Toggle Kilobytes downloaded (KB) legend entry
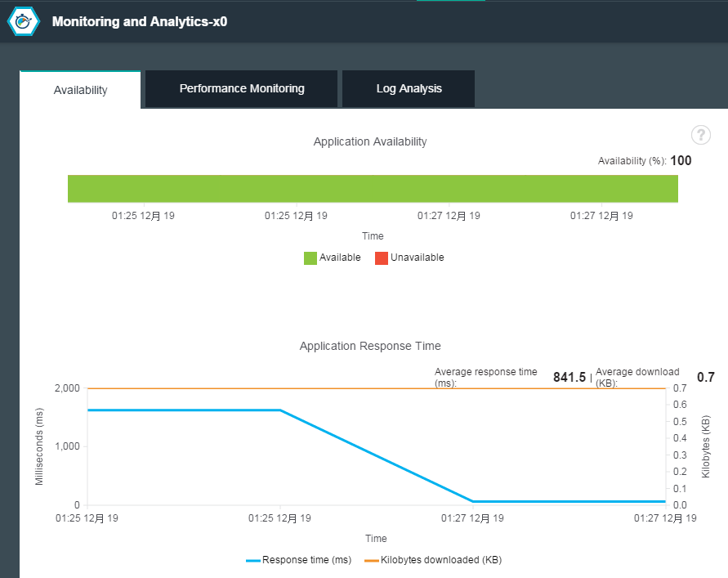This screenshot has height=578, width=728. [432, 560]
